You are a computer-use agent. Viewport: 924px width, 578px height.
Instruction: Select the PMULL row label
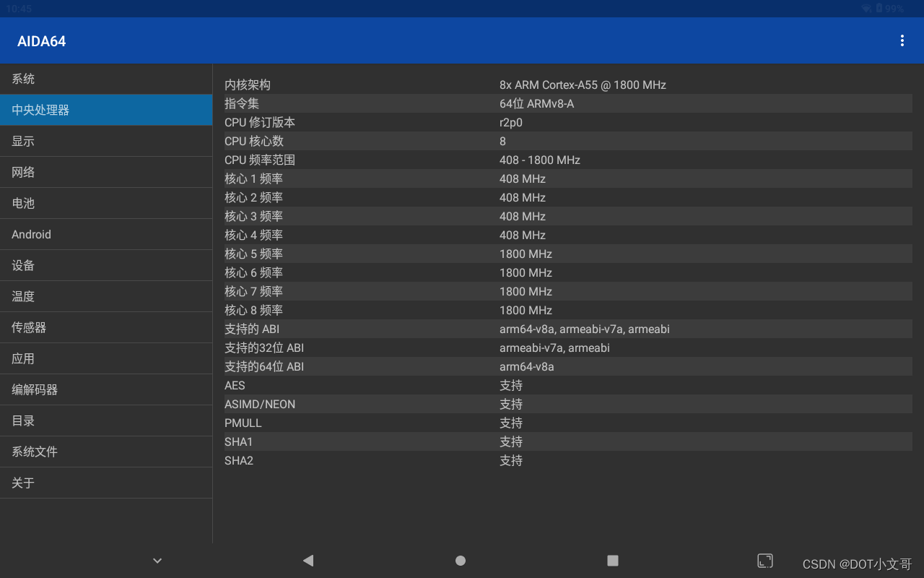[x=243, y=423]
